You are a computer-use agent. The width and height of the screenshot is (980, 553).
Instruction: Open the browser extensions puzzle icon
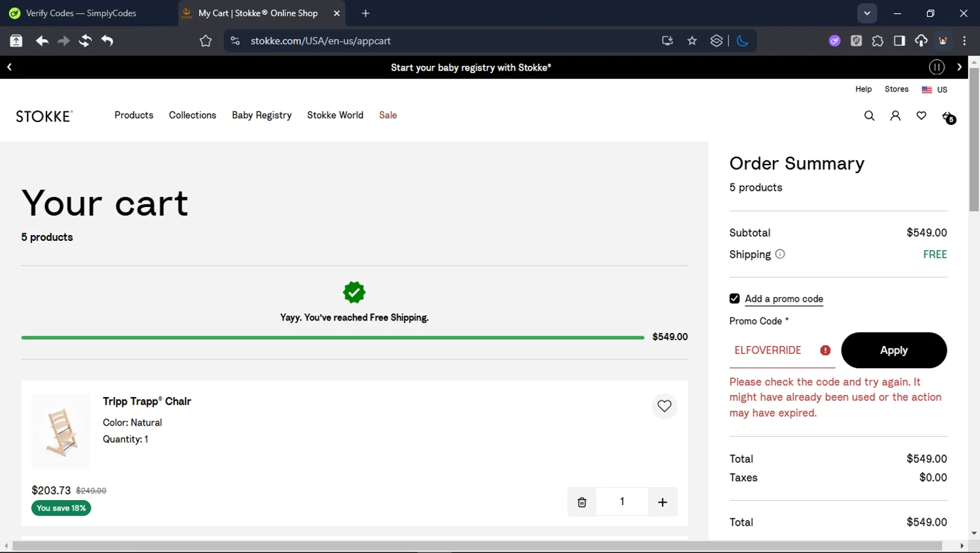point(877,40)
